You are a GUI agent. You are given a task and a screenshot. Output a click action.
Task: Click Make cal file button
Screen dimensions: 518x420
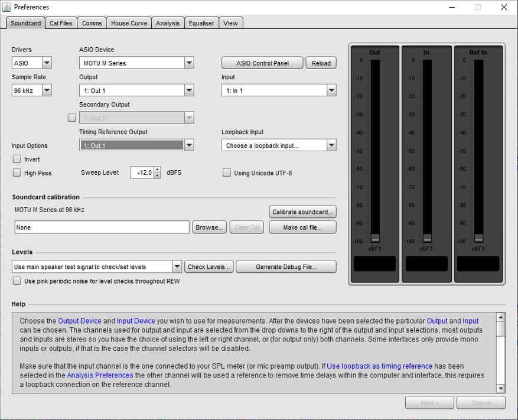302,227
